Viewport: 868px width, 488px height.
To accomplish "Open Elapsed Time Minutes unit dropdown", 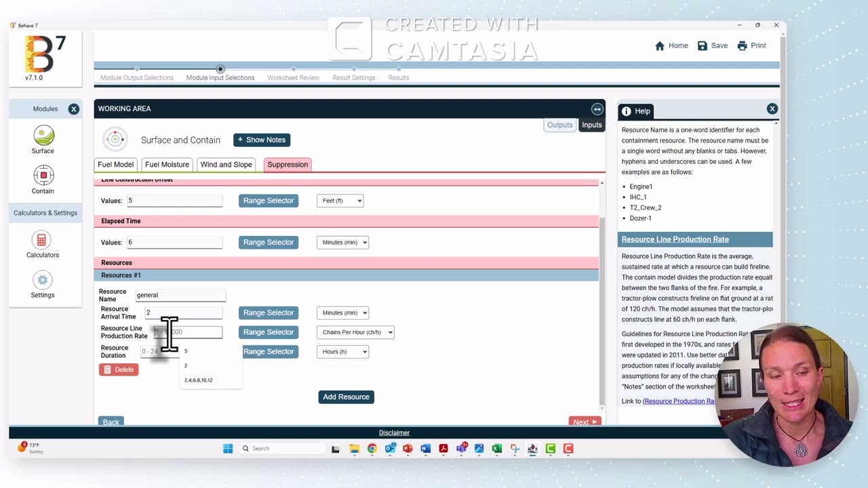I will [x=342, y=242].
